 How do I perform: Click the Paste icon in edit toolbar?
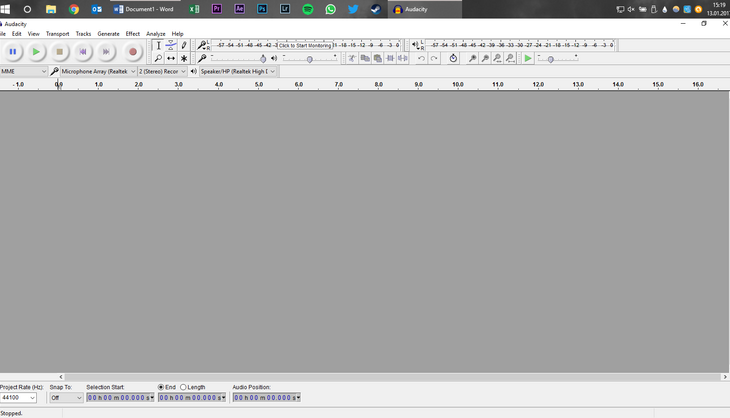(378, 58)
